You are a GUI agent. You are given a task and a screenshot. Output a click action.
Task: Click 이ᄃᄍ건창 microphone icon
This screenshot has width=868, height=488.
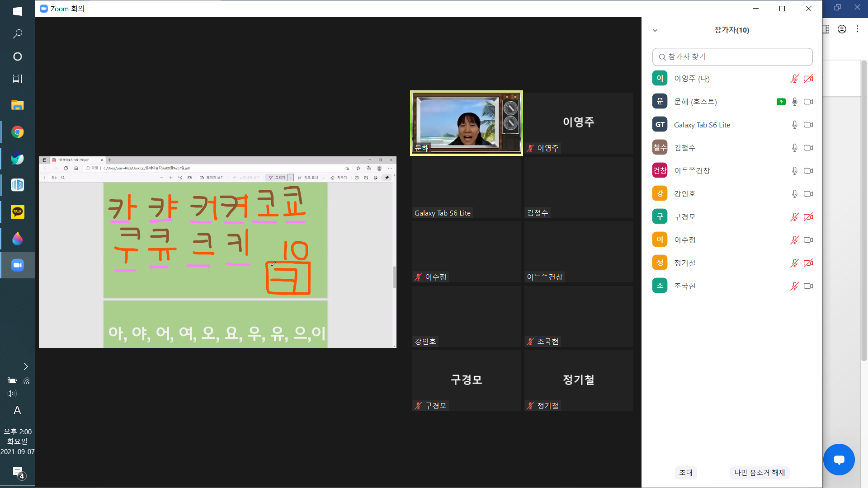pos(794,171)
